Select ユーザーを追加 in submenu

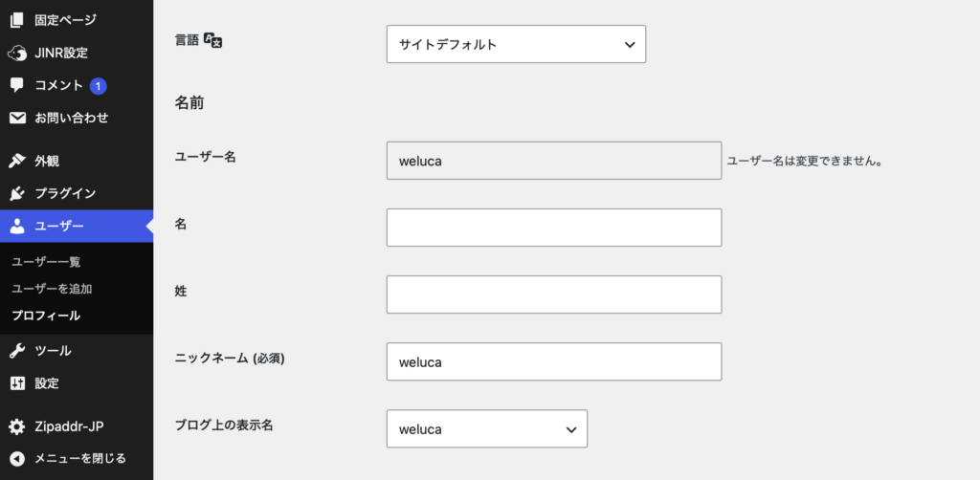coord(53,289)
